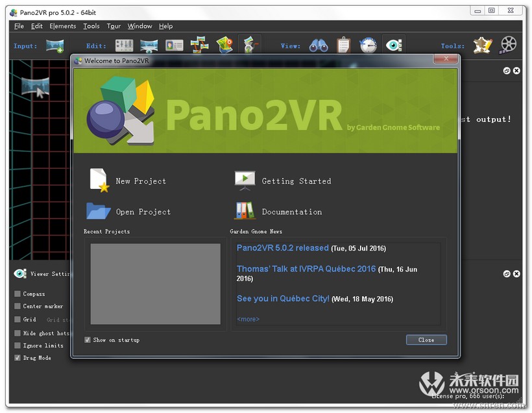Enable the Grid checkbox
The image size is (532, 413).
click(18, 319)
